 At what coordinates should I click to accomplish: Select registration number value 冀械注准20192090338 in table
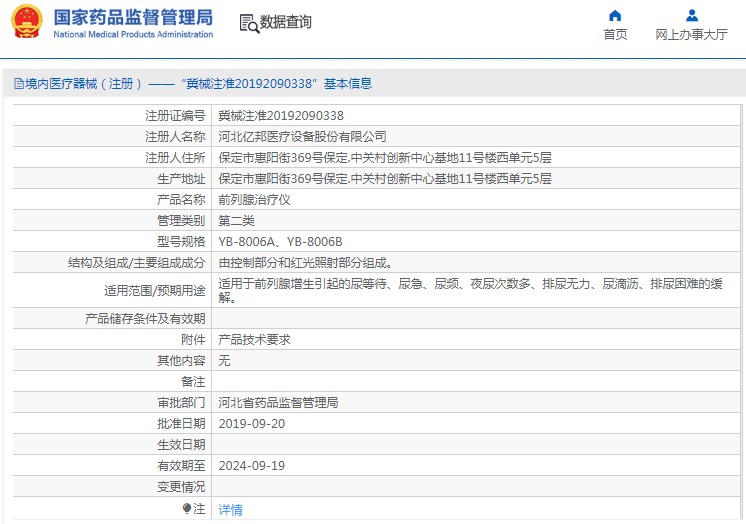281,116
